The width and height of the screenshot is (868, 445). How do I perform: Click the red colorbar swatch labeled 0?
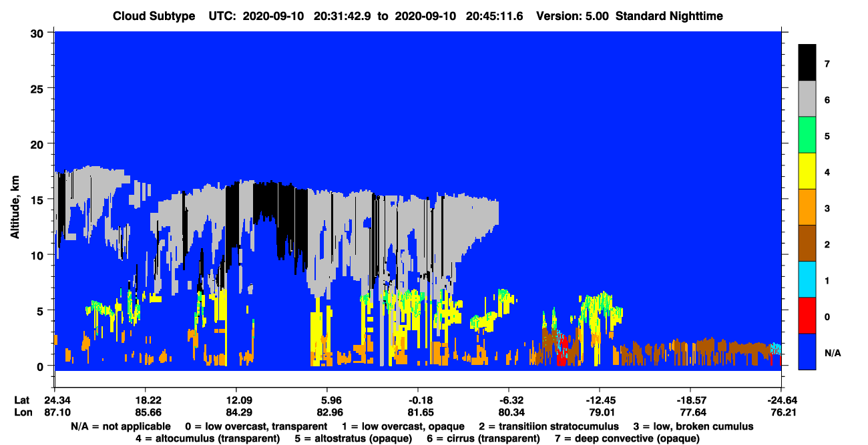pyautogui.click(x=807, y=316)
